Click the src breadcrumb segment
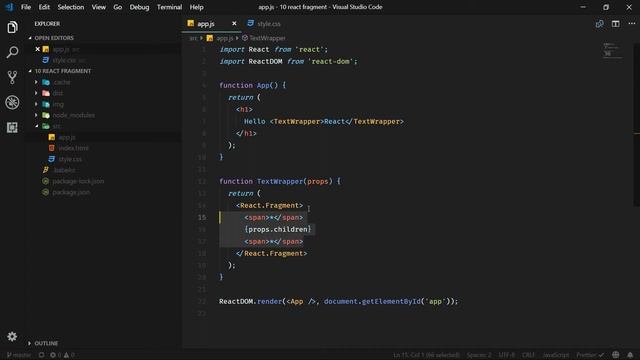Viewport: 640px width, 360px height. pyautogui.click(x=193, y=38)
